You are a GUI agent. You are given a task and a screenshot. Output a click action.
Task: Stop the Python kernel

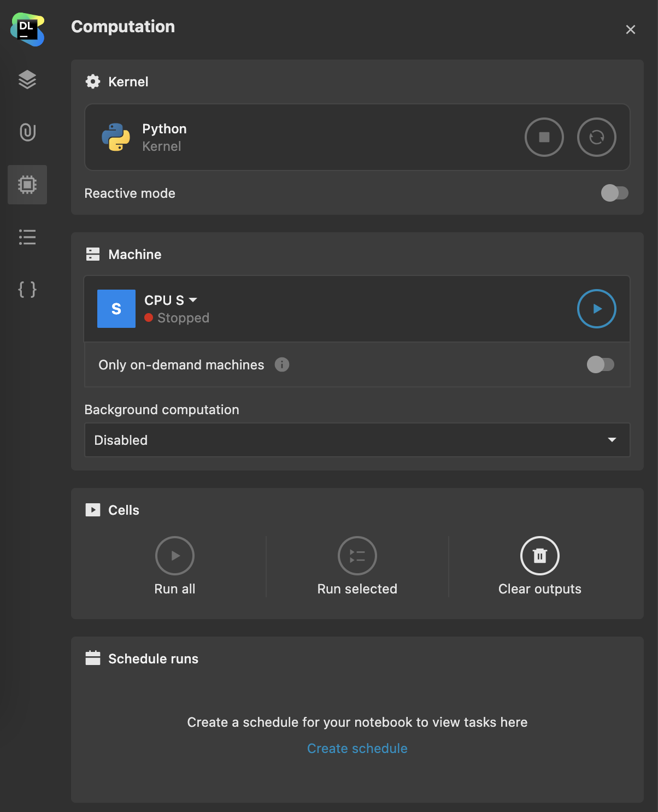click(544, 137)
